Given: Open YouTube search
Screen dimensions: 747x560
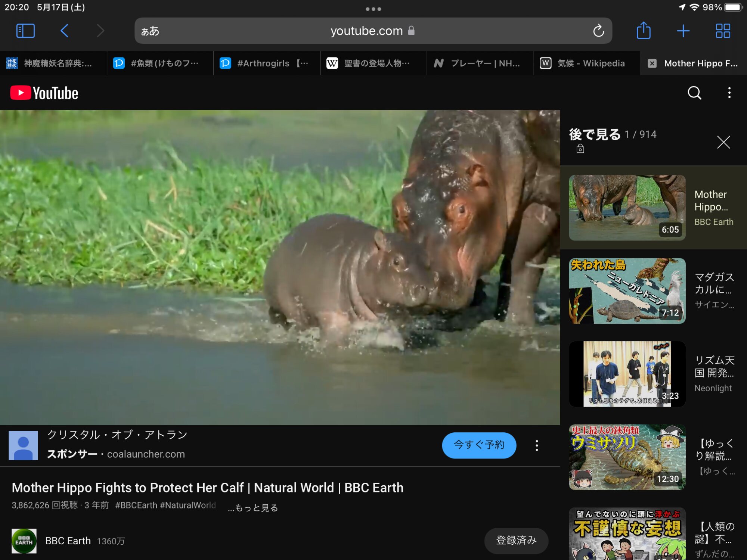Looking at the screenshot, I should tap(694, 93).
